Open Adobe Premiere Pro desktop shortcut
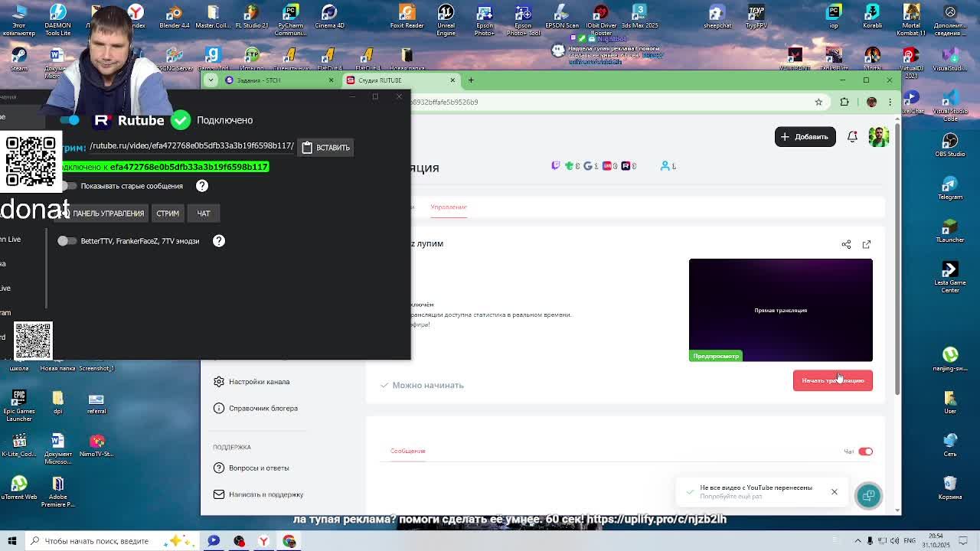The width and height of the screenshot is (980, 551). [x=57, y=492]
